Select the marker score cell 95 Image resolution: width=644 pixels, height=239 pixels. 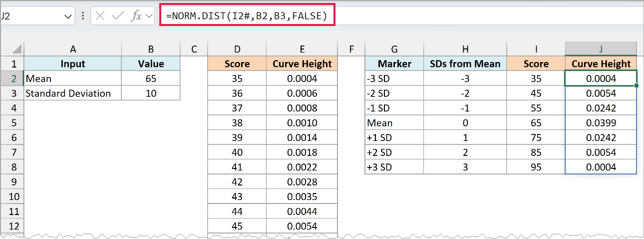tap(536, 167)
